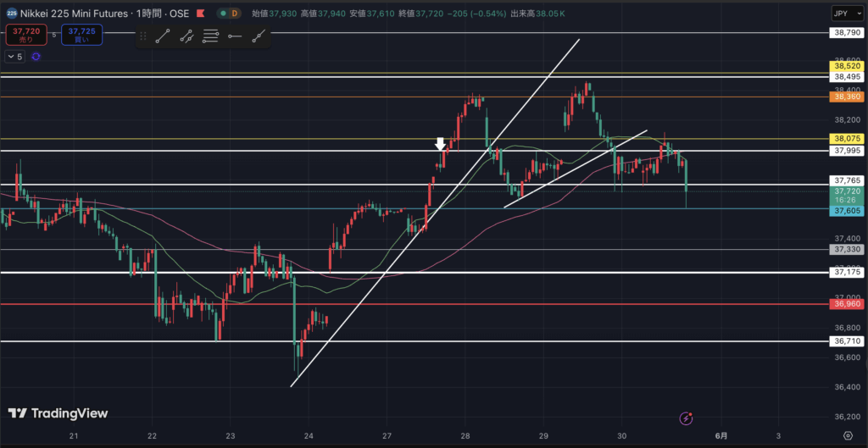Select the trend line drawing tool
The width and height of the screenshot is (868, 448).
pyautogui.click(x=162, y=36)
